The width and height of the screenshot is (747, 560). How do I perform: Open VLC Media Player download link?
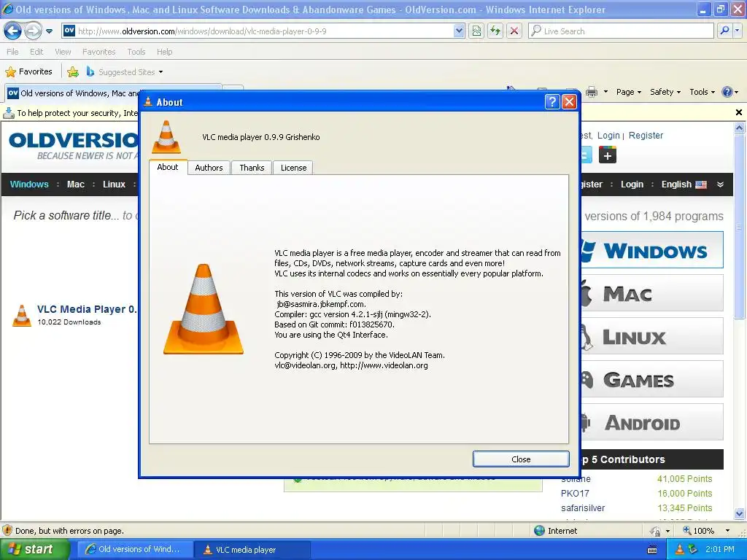click(x=87, y=309)
